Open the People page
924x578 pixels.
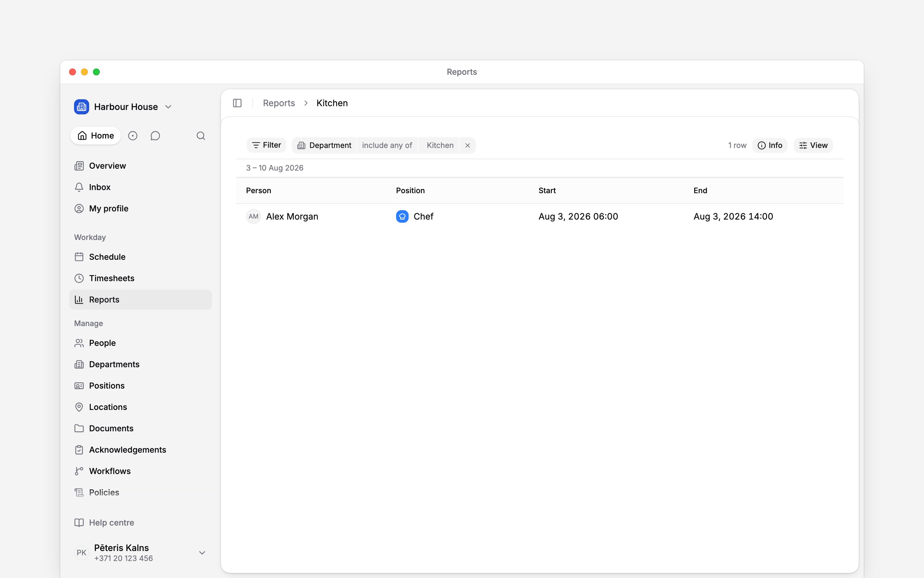point(140,343)
